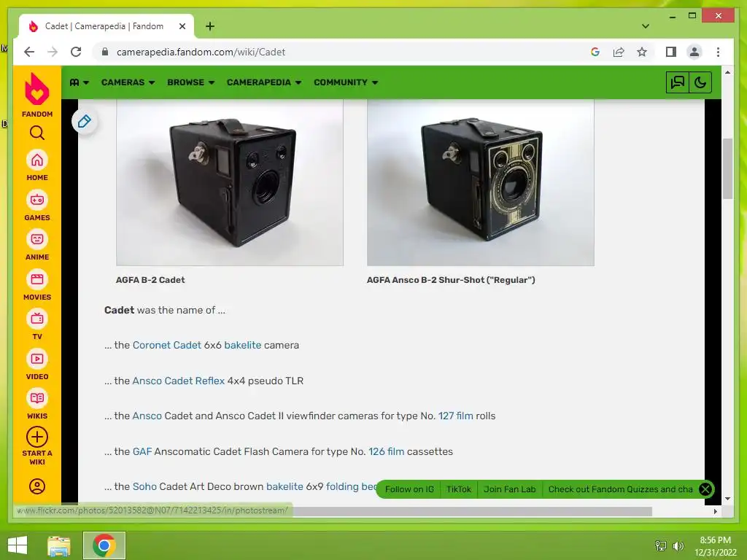Click the address bar URL

(x=201, y=52)
